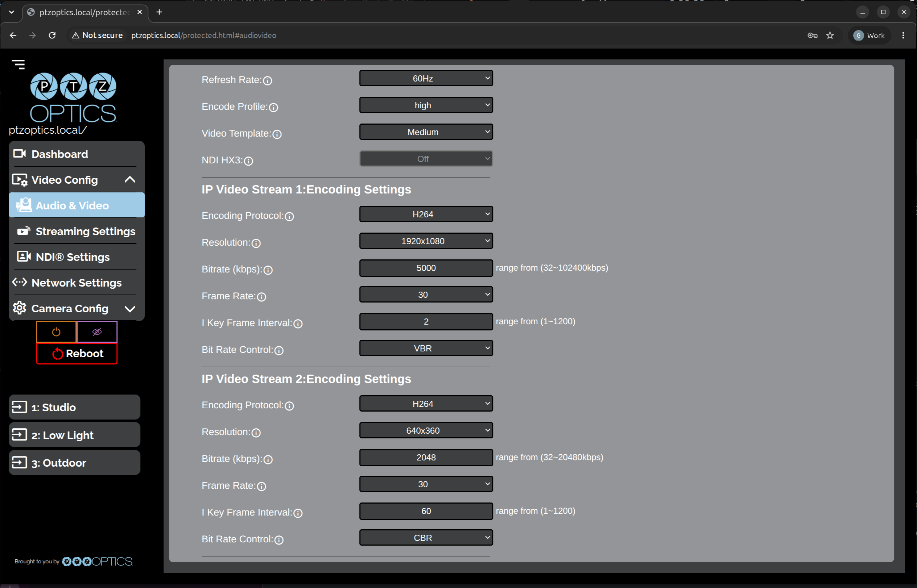917x588 pixels.
Task: Open Streaming Settings in the sidebar
Action: click(77, 231)
